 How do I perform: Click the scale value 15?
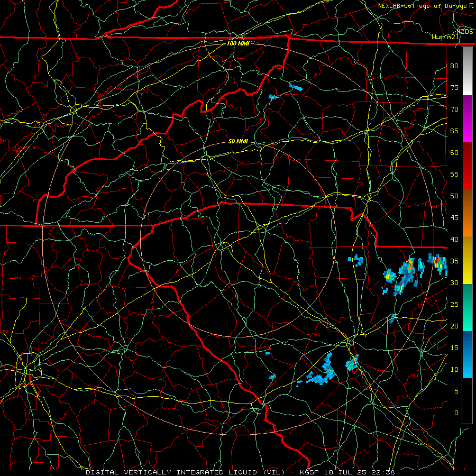click(x=454, y=348)
